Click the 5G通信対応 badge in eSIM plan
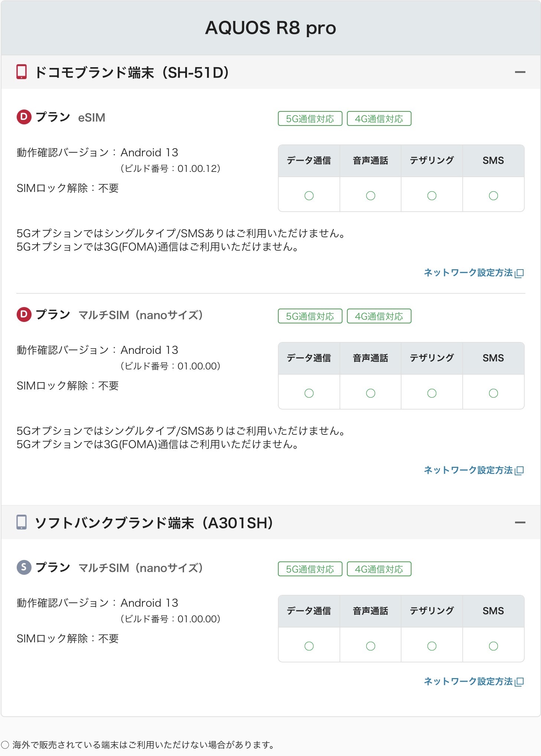The image size is (541, 756). (x=310, y=119)
